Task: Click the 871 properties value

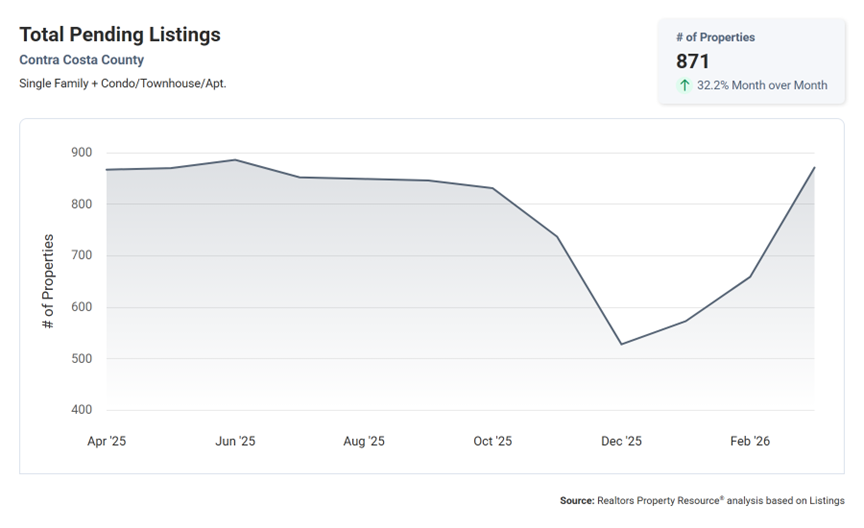Action: 693,62
